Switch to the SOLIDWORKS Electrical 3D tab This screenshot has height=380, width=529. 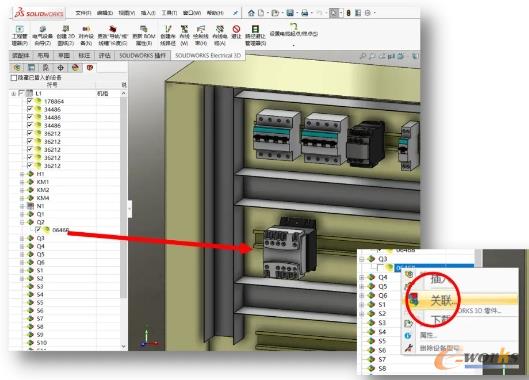click(x=208, y=55)
